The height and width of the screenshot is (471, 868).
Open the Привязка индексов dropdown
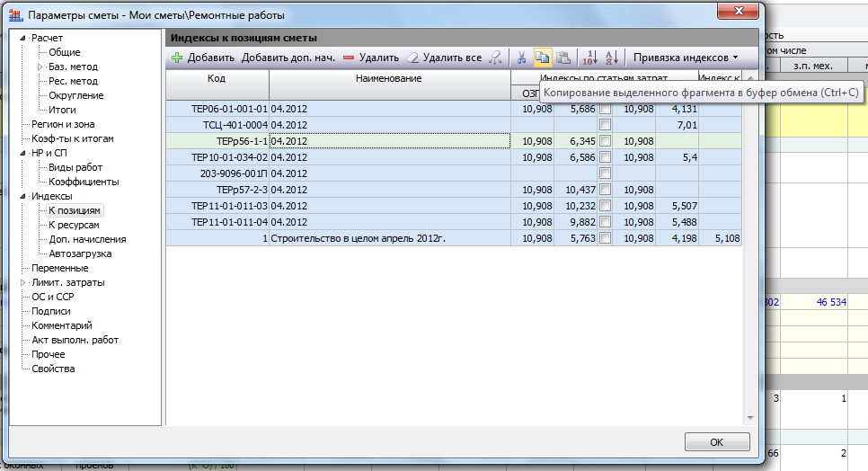click(x=686, y=58)
